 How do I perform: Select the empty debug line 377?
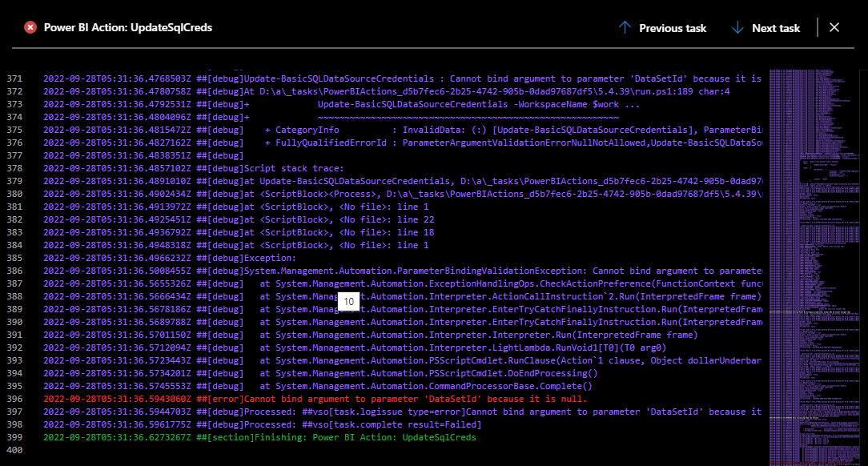(143, 155)
